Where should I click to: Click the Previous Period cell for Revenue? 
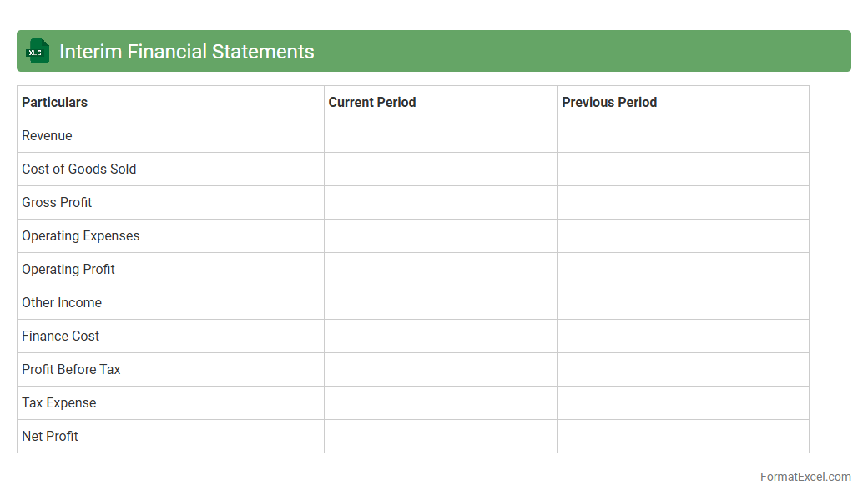682,136
